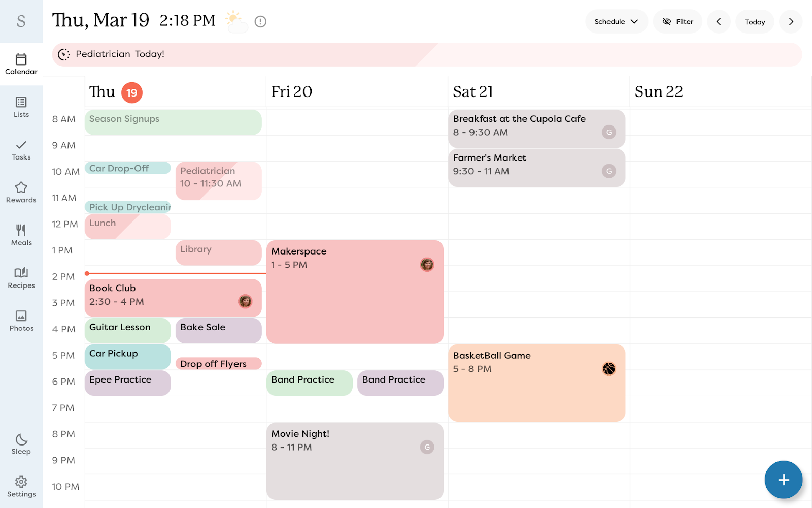The width and height of the screenshot is (812, 508).
Task: Advance to next days with right chevron
Action: pos(791,21)
